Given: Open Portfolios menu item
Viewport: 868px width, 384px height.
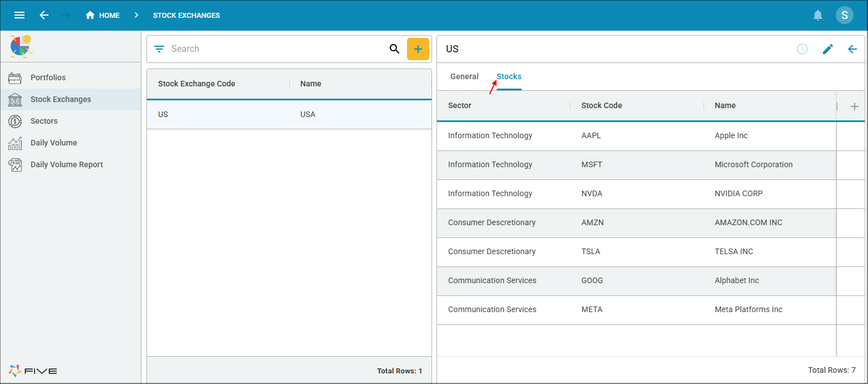Looking at the screenshot, I should (x=70, y=77).
